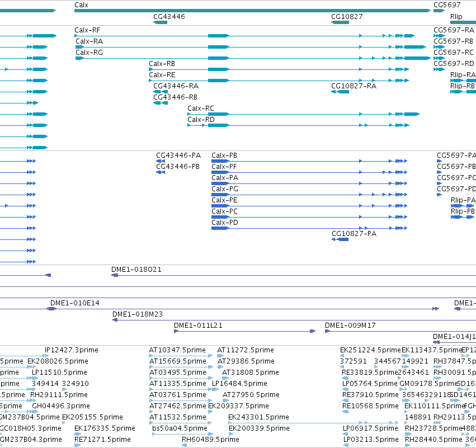Open the EK251224.5prime EST label
Image resolution: width=476 pixels, height=448 pixels.
tap(370, 350)
